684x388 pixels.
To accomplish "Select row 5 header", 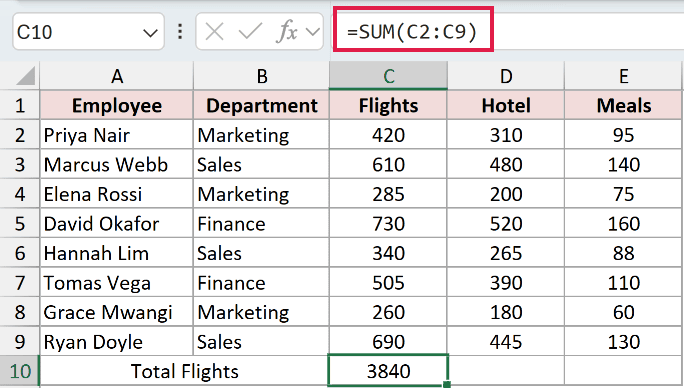I will (x=20, y=223).
